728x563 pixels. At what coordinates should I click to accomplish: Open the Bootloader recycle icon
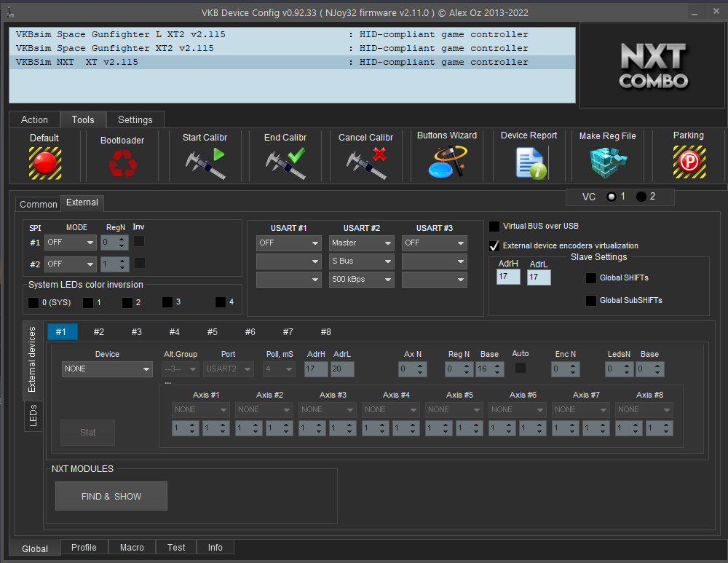[122, 164]
